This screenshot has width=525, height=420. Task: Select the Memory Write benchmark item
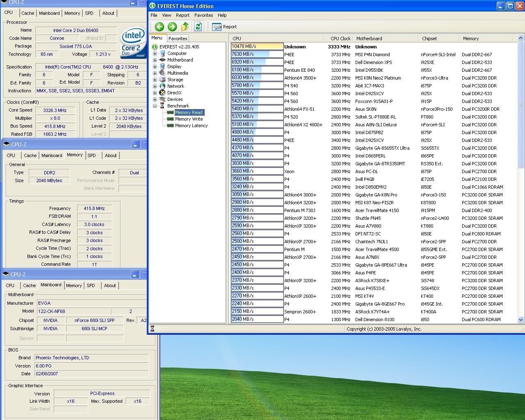tap(189, 119)
